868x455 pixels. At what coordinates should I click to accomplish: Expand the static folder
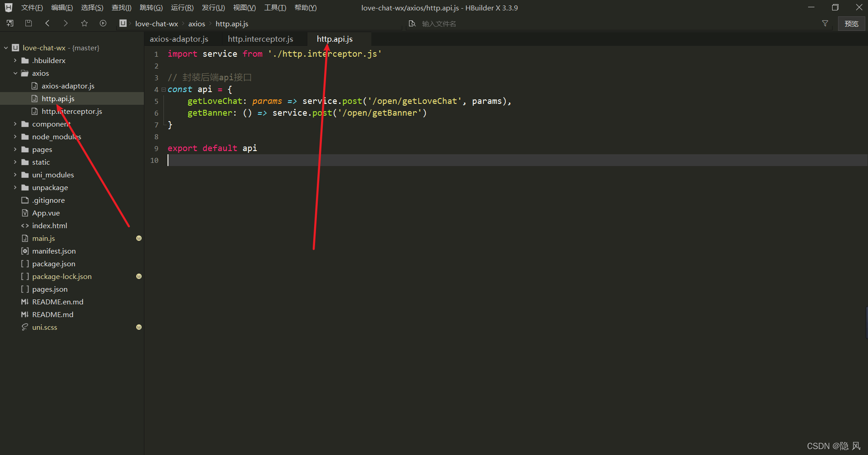point(15,162)
